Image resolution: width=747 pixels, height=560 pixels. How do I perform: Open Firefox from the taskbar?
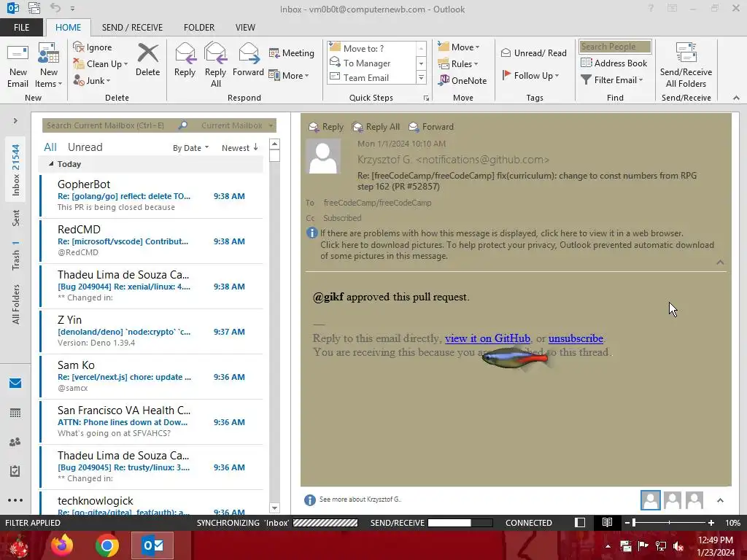tap(62, 545)
